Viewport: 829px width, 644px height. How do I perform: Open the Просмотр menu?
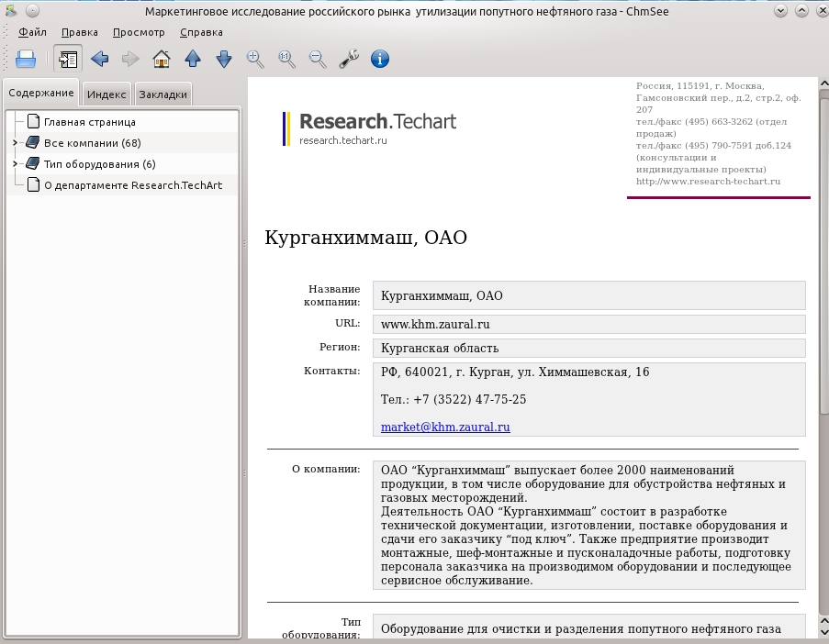click(139, 32)
